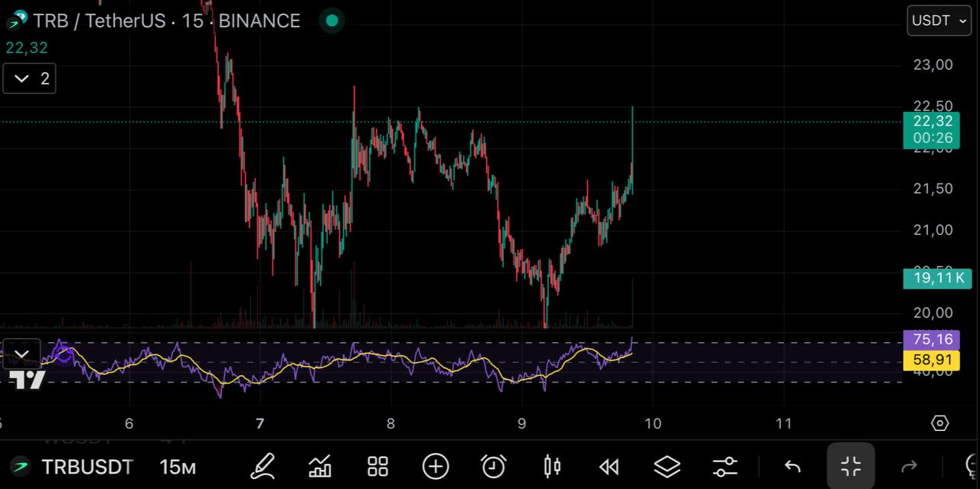The image size is (980, 489).
Task: Redo the last action
Action: [x=909, y=466]
